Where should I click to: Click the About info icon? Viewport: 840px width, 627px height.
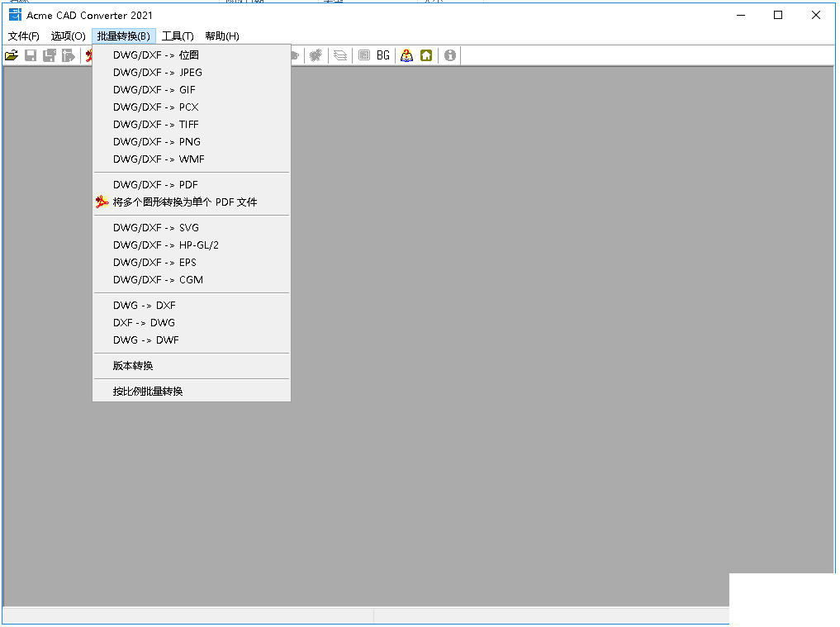(x=450, y=55)
